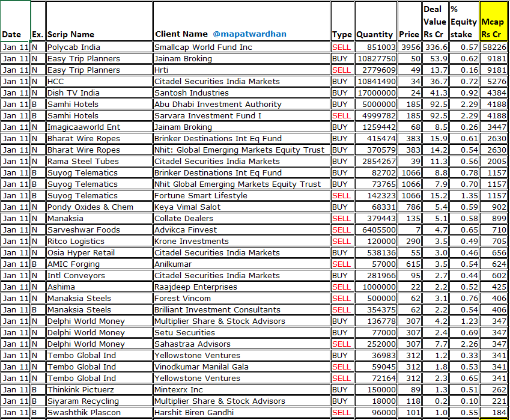Select 'Dish TV India' cell
Screen dimensions: 510x420
(x=99, y=93)
